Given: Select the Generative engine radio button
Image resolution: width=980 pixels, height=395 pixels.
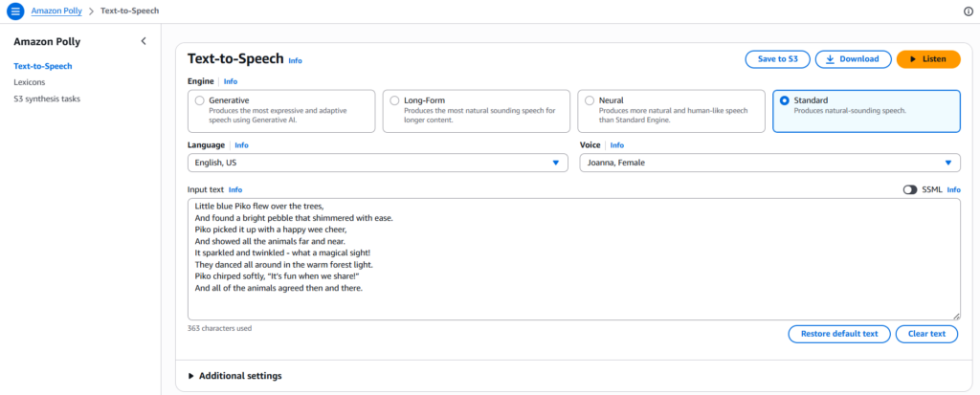Looking at the screenshot, I should tap(199, 99).
